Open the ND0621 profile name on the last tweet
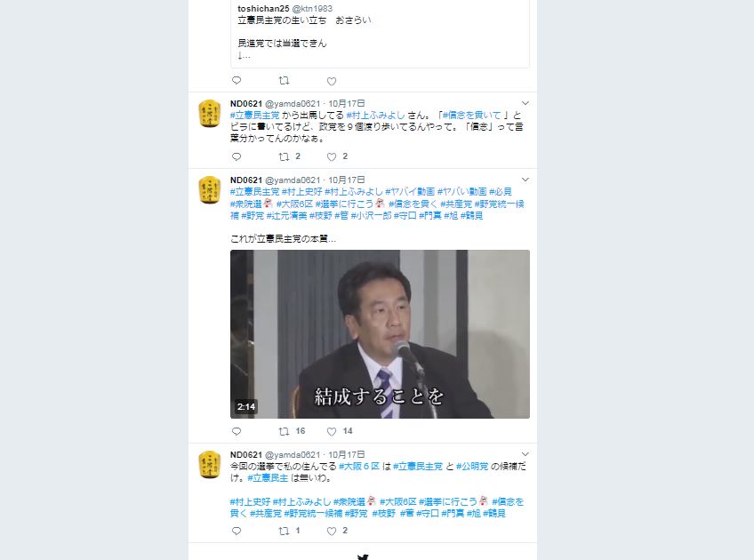754x560 pixels. (246, 455)
